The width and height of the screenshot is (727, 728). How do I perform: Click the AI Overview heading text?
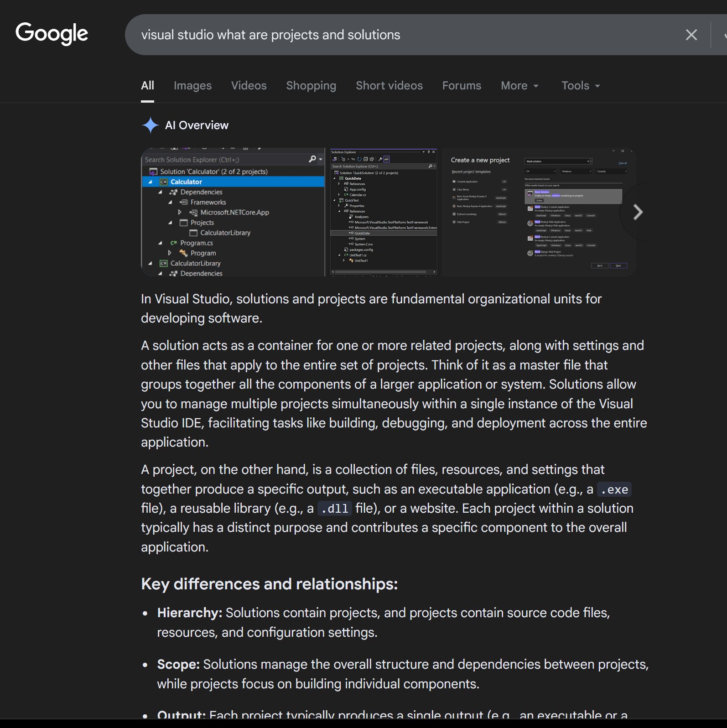(197, 125)
